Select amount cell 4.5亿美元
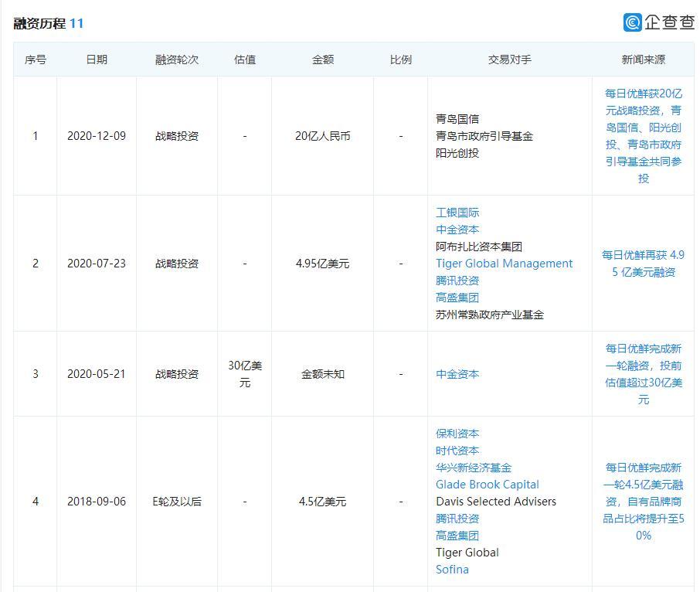The height and width of the screenshot is (592, 700). [x=323, y=502]
